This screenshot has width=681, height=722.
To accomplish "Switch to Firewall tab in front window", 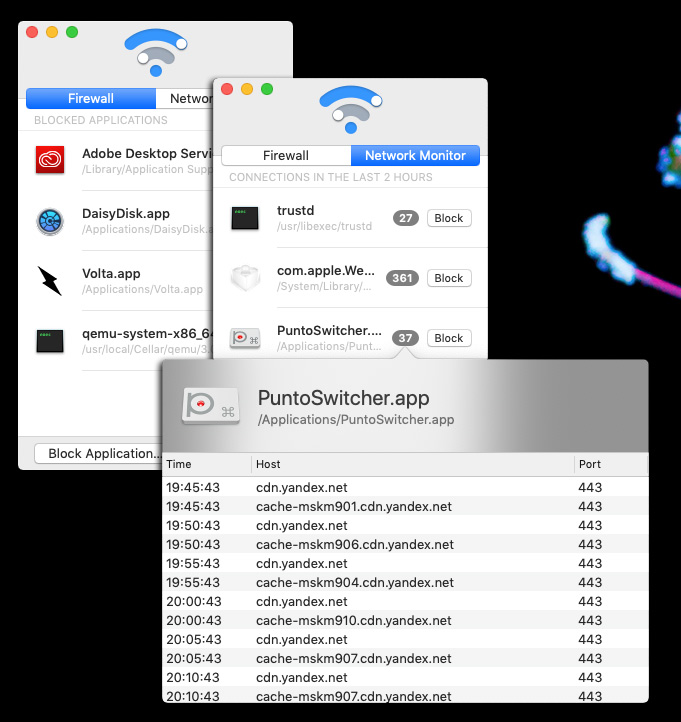I will click(286, 156).
